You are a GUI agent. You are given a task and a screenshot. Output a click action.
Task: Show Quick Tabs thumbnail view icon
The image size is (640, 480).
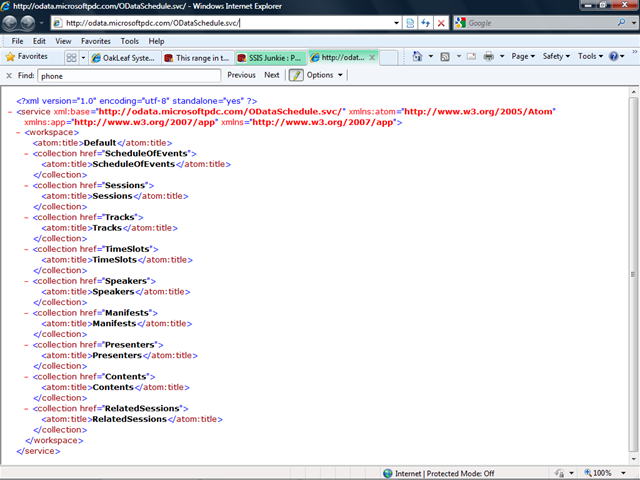coord(71,58)
